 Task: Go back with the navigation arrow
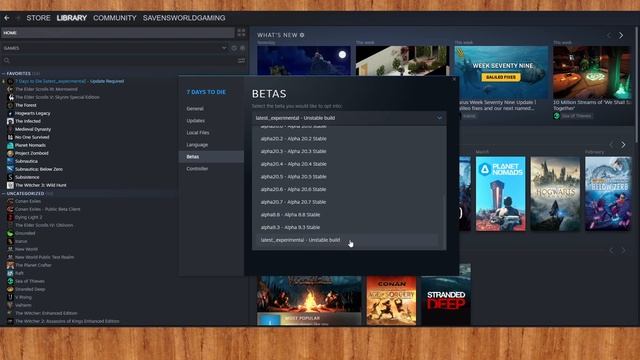click(7, 18)
